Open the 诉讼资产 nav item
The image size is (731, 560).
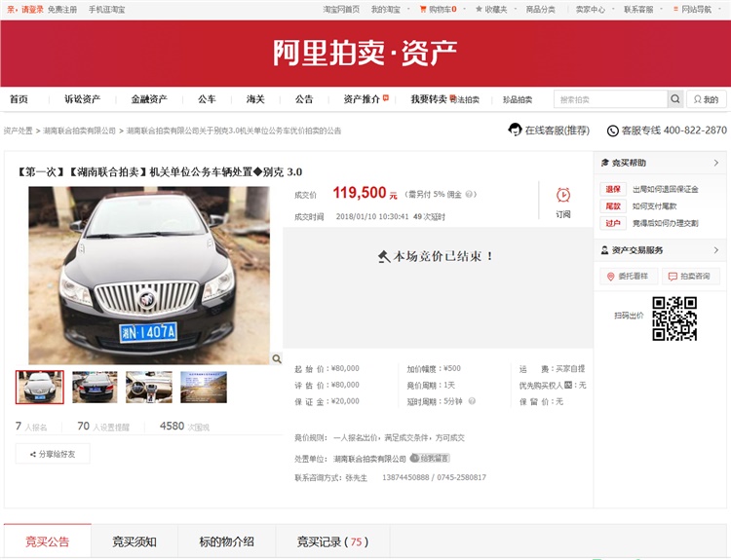tap(83, 99)
